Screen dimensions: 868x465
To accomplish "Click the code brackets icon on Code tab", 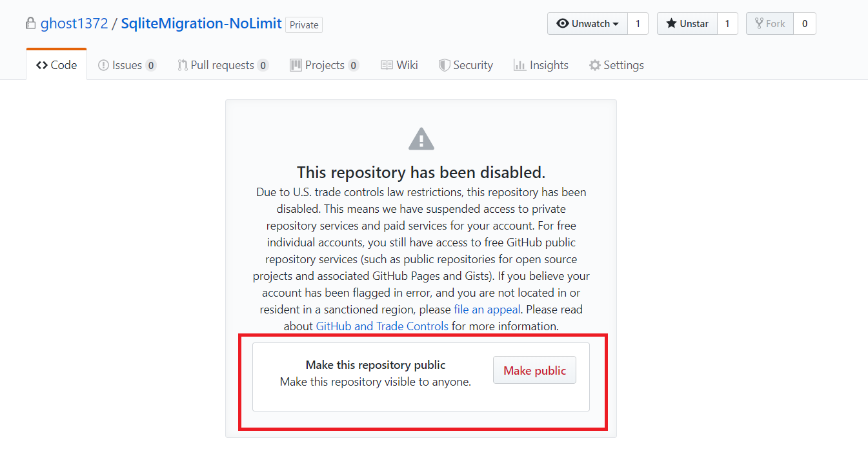I will coord(42,65).
